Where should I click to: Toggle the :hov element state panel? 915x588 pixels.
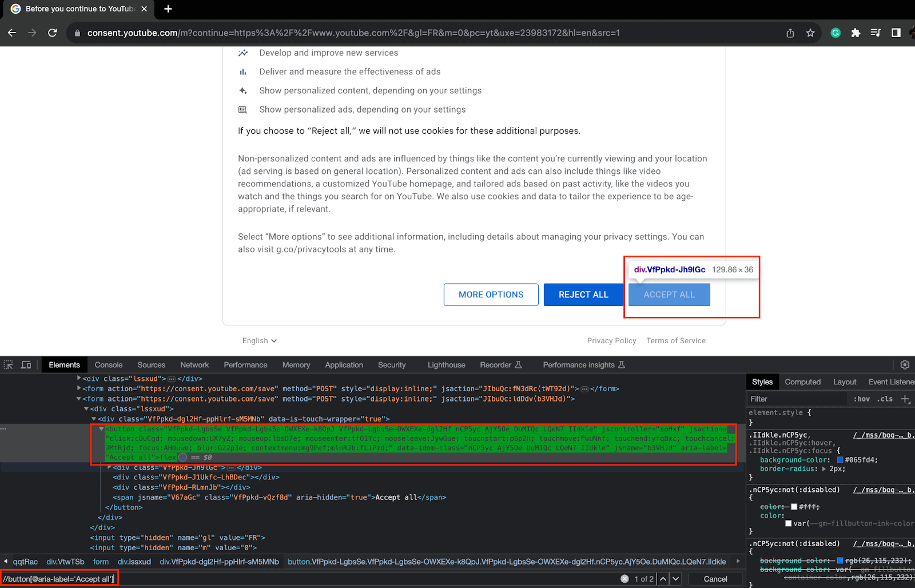click(862, 399)
